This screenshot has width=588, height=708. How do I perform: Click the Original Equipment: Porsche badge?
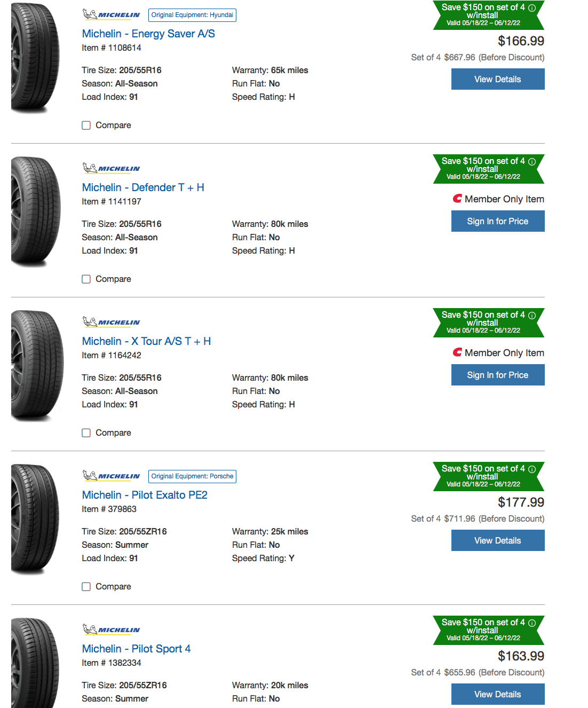[x=192, y=476]
